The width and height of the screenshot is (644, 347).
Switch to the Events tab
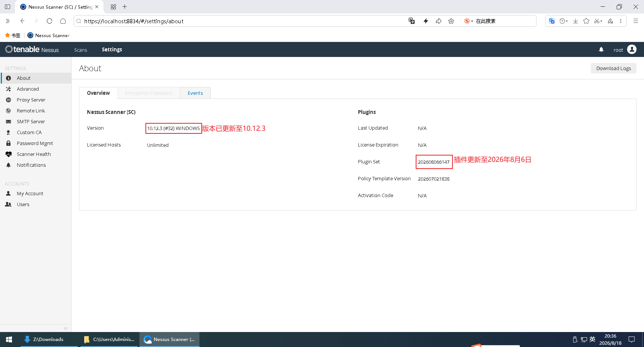coord(195,93)
